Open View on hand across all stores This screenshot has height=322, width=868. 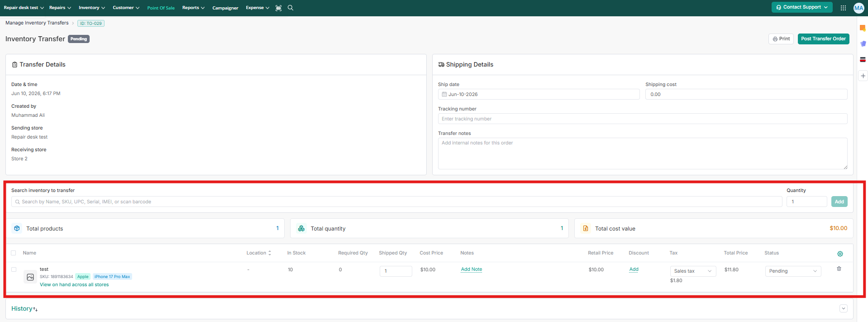[74, 284]
